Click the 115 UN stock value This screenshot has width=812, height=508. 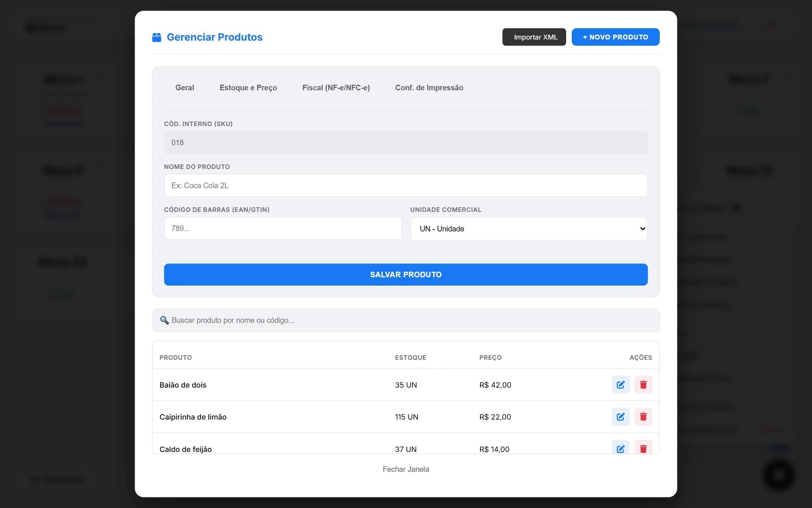[407, 417]
